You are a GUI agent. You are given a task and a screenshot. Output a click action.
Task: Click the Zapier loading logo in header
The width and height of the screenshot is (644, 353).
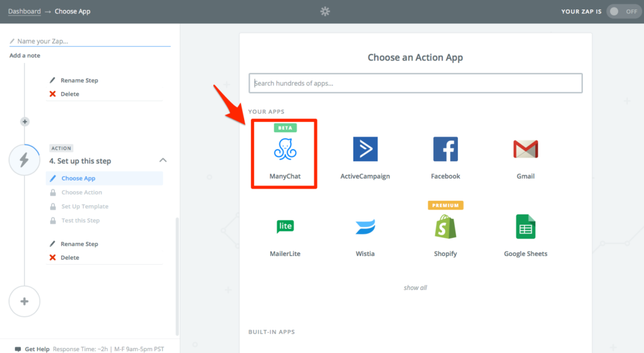point(325,11)
